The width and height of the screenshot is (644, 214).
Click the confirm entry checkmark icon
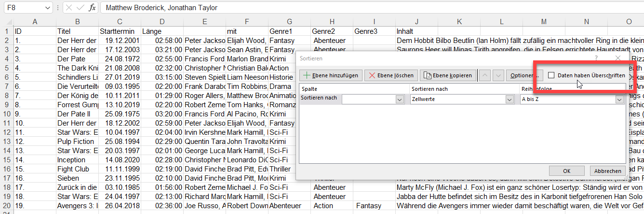pos(80,8)
